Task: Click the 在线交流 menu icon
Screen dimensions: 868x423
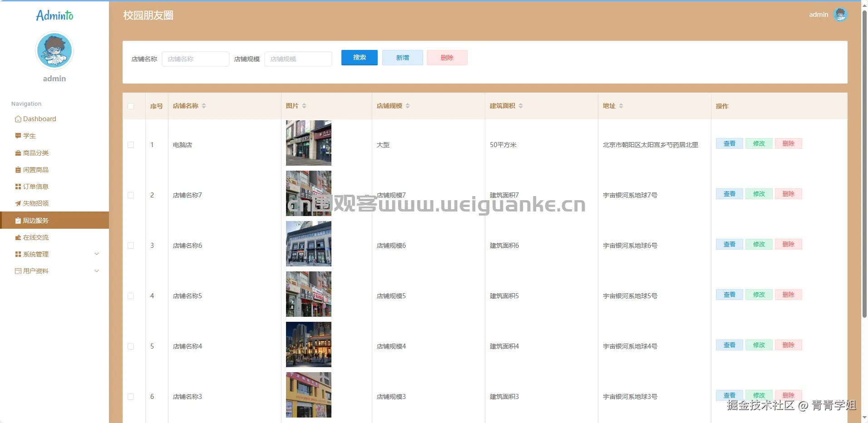Action: pyautogui.click(x=18, y=237)
